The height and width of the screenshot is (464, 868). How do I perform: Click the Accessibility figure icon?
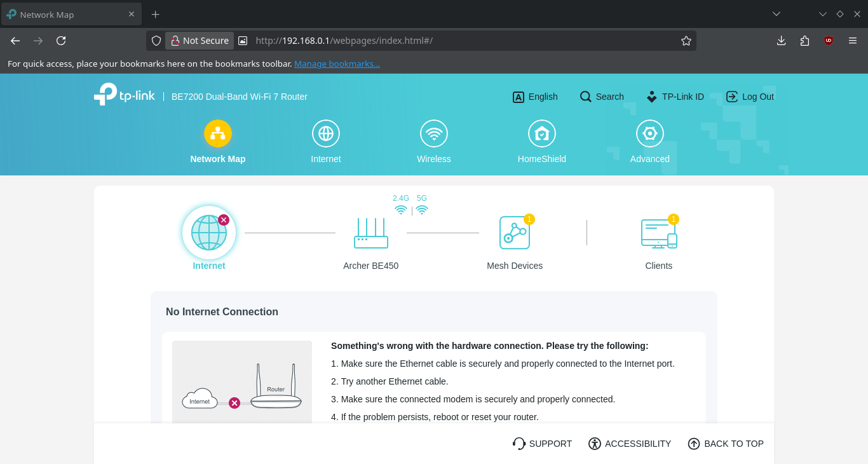pyautogui.click(x=595, y=444)
